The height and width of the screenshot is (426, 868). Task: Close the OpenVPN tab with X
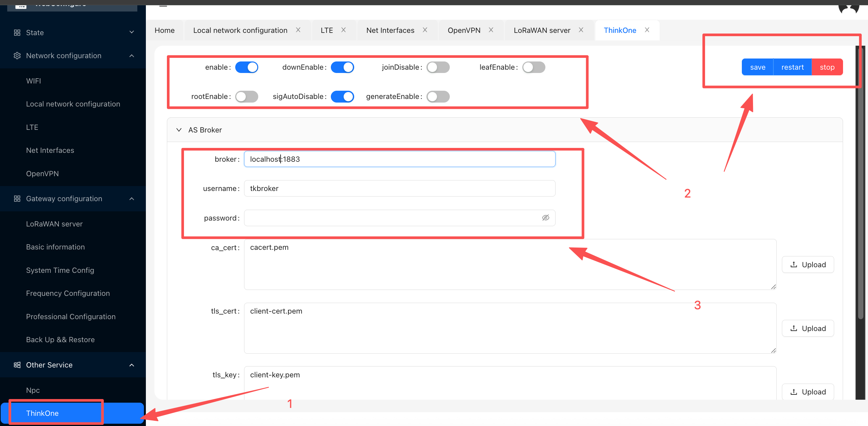tap(491, 30)
